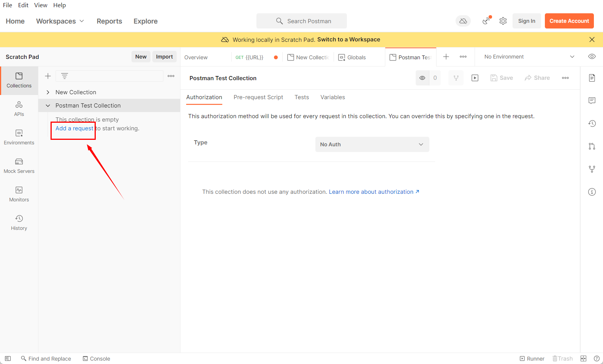Click the Search Postman field
603x364 pixels.
click(302, 21)
